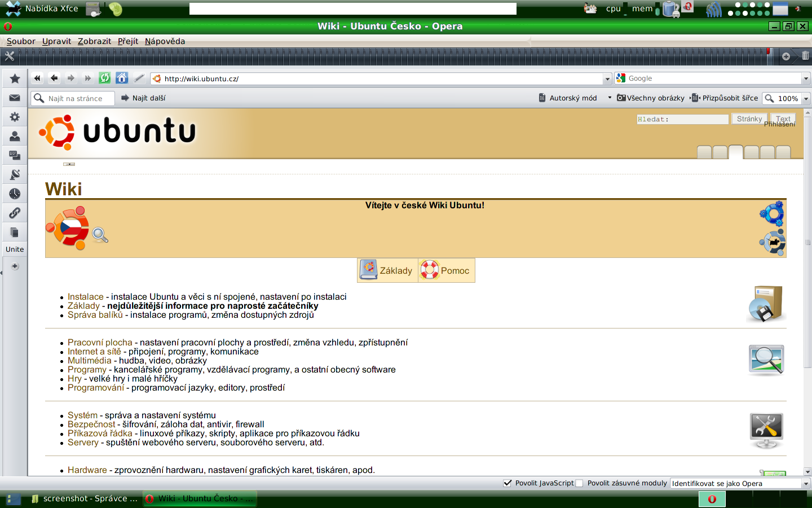This screenshot has width=812, height=508.
Task: Open the Pracovní plocha link
Action: pyautogui.click(x=100, y=343)
